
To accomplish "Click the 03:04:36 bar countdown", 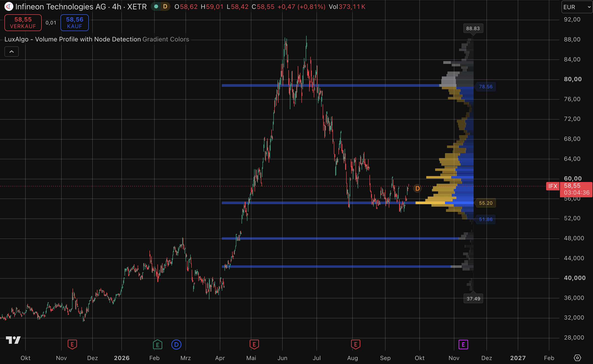I will tap(577, 193).
